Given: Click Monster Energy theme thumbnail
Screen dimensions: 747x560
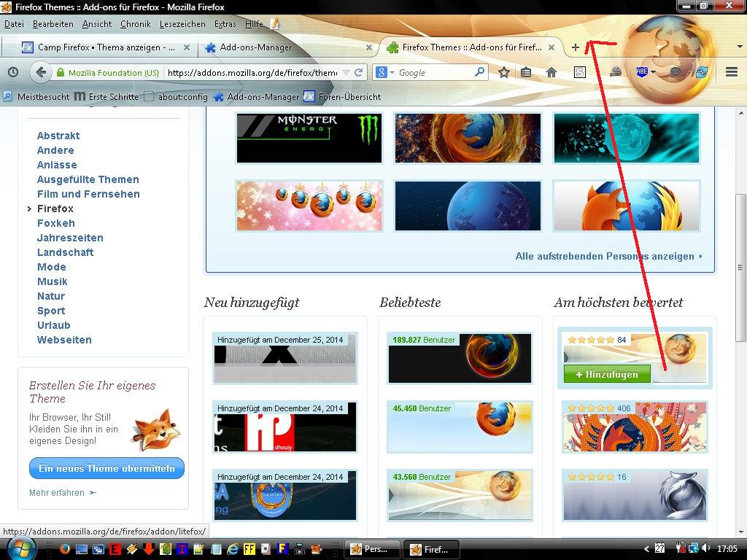Looking at the screenshot, I should (x=309, y=138).
